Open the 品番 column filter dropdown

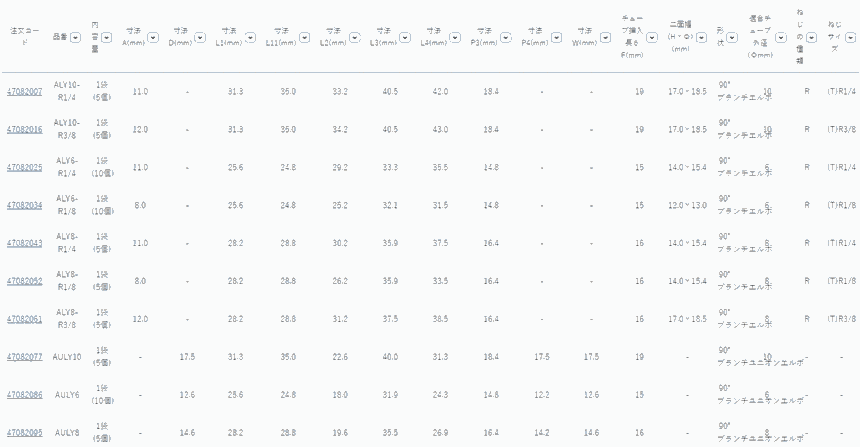[76, 37]
